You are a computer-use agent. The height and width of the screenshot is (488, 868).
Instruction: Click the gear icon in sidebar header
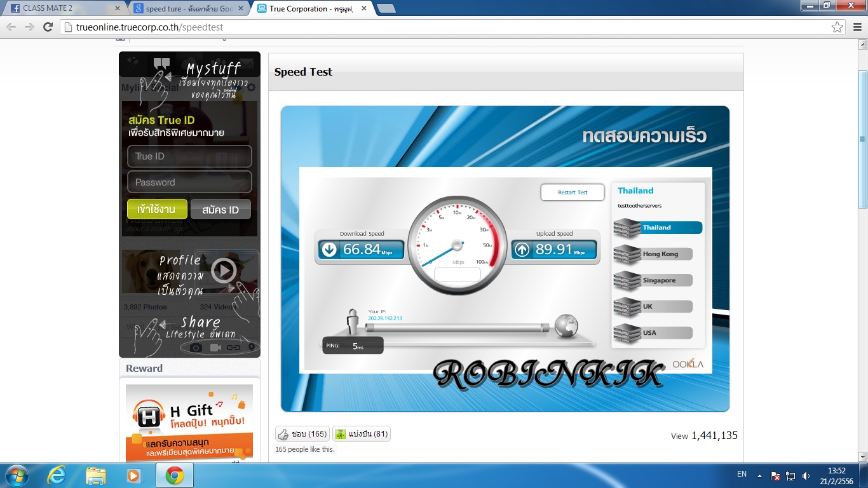251,88
